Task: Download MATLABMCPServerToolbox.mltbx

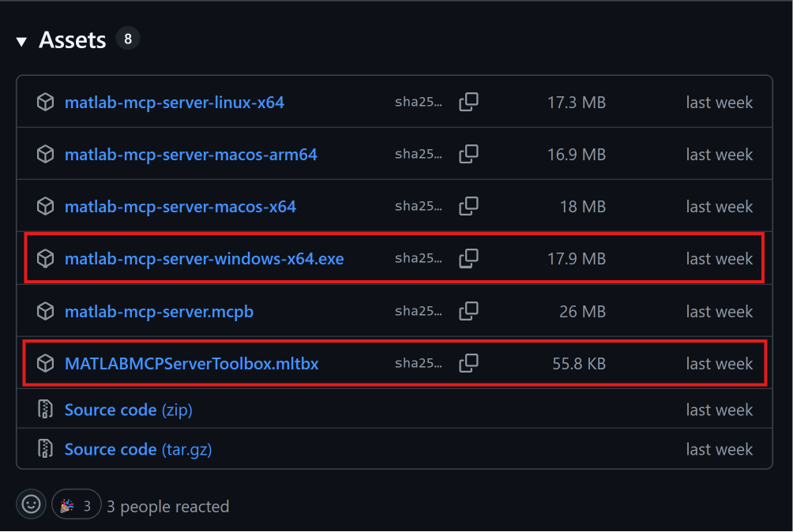Action: 192,364
